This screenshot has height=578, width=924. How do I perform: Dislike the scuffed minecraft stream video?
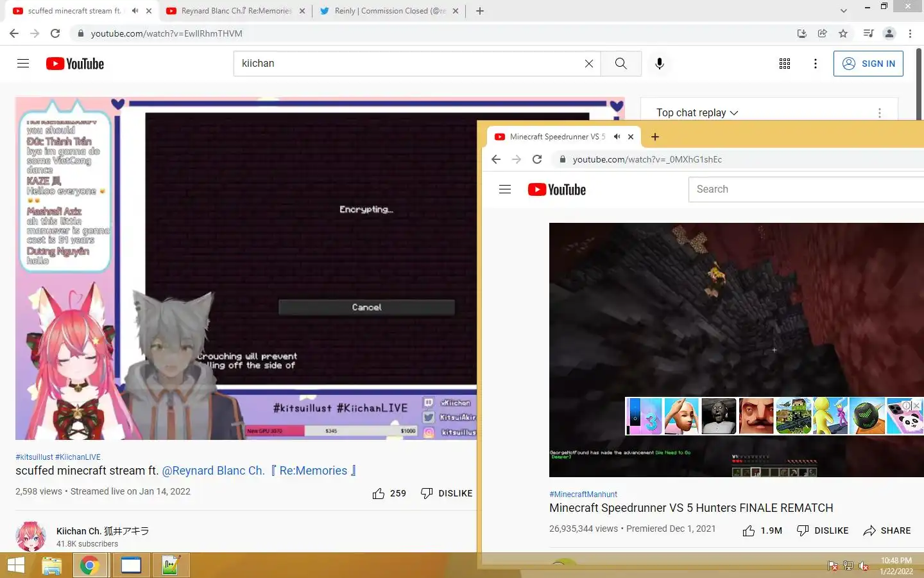(447, 493)
